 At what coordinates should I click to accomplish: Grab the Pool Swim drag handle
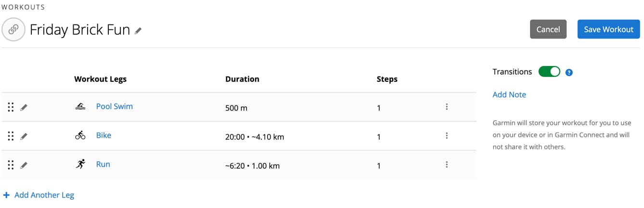(11, 107)
